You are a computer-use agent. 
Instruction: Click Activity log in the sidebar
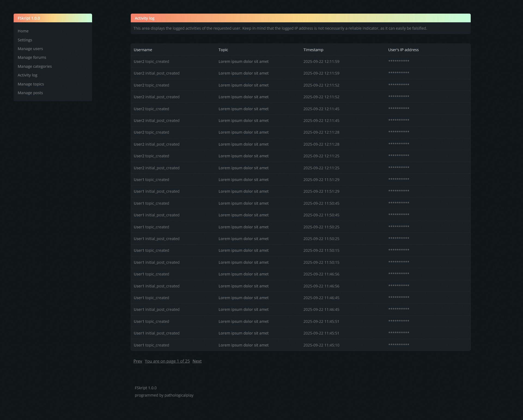point(28,75)
